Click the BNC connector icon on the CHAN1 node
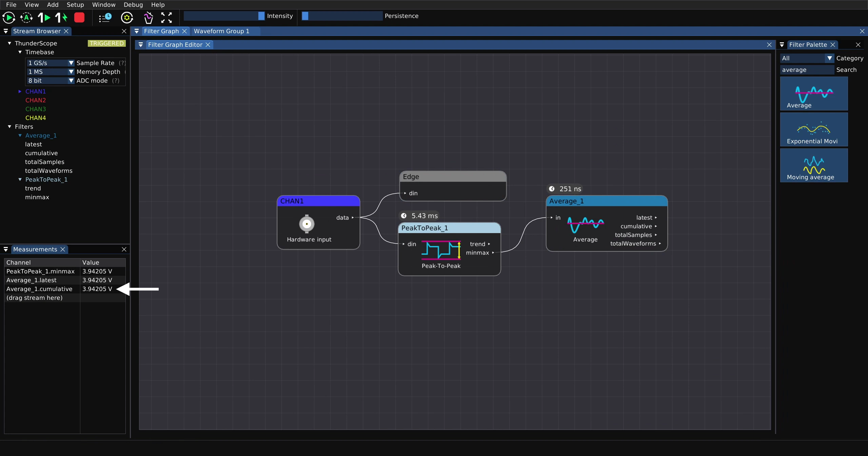The height and width of the screenshot is (456, 868). tap(307, 224)
